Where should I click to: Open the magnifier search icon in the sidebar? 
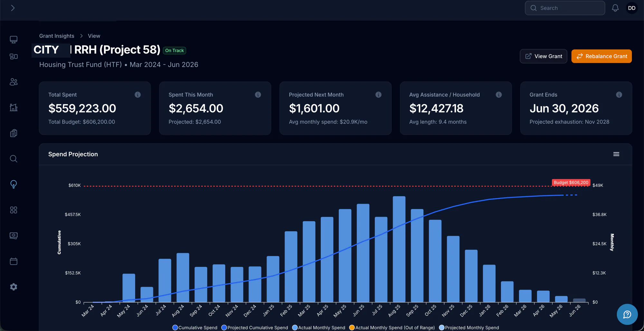tap(14, 159)
